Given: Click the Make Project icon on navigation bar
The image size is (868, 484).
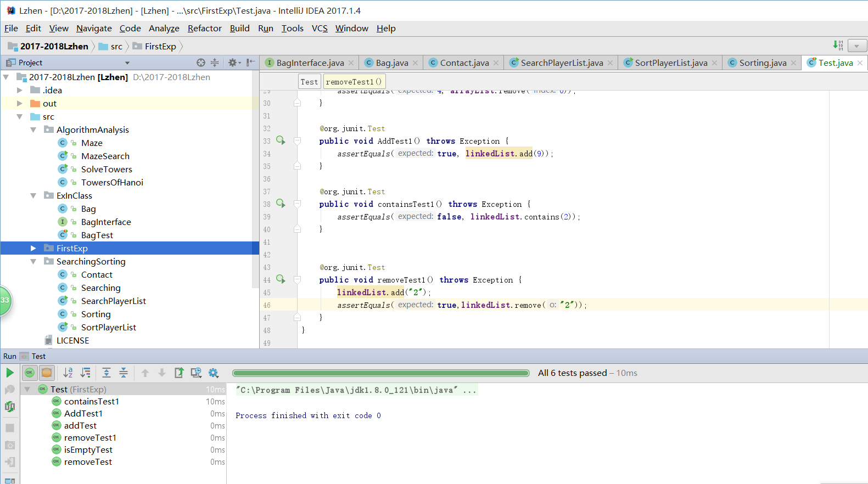Looking at the screenshot, I should coord(838,46).
